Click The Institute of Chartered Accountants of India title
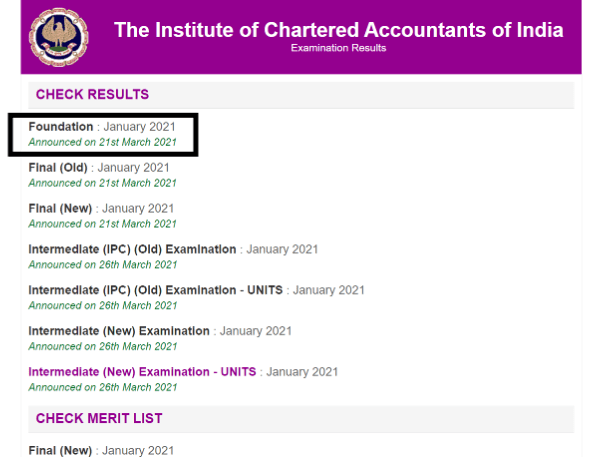The image size is (594, 457). 339,30
